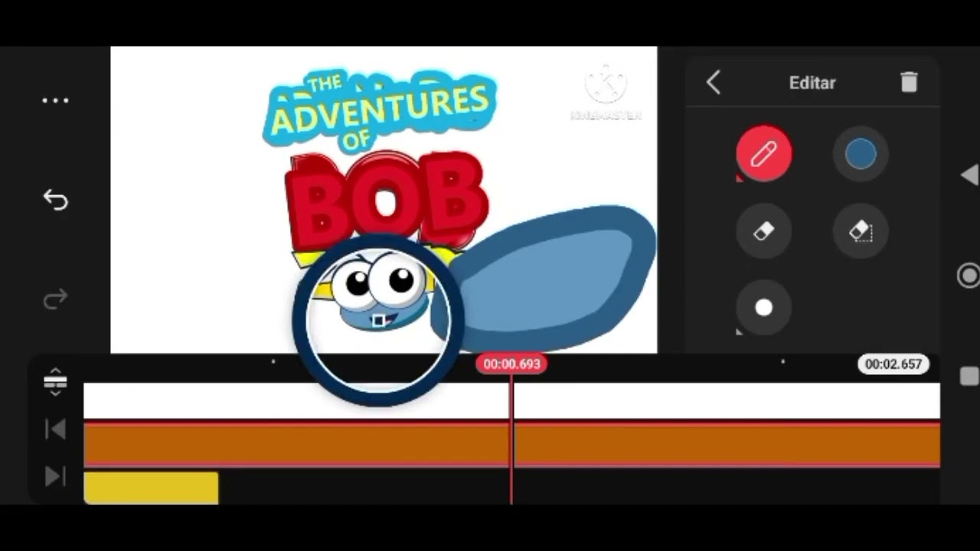Expand the timeline tracks view
Image resolution: width=980 pixels, height=551 pixels.
tap(55, 382)
